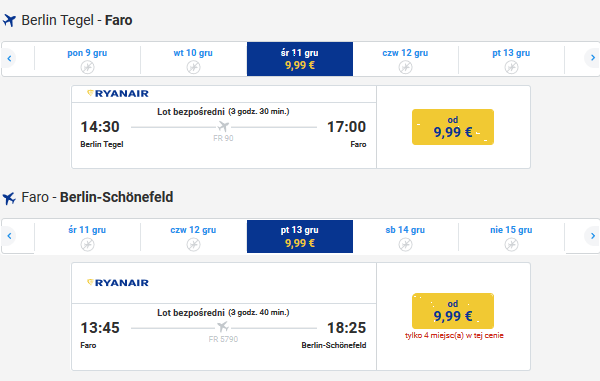
Task: Click the Ryanair logo on the return flight card
Action: click(118, 283)
